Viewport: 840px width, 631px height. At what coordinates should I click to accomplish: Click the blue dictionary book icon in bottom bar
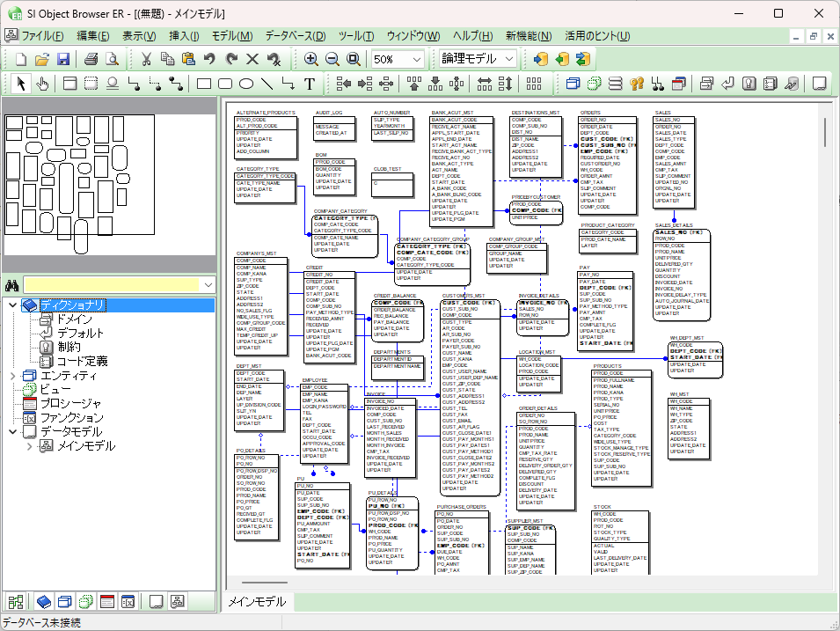coord(44,601)
